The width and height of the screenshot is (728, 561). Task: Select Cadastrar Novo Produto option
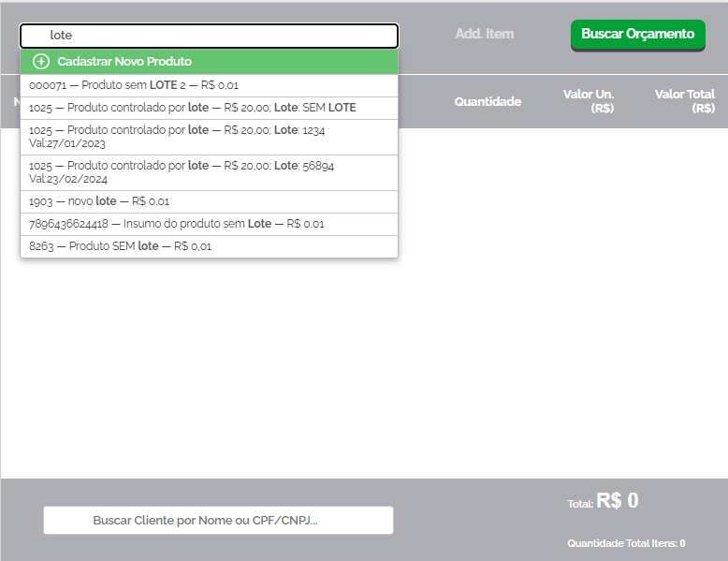pos(124,62)
